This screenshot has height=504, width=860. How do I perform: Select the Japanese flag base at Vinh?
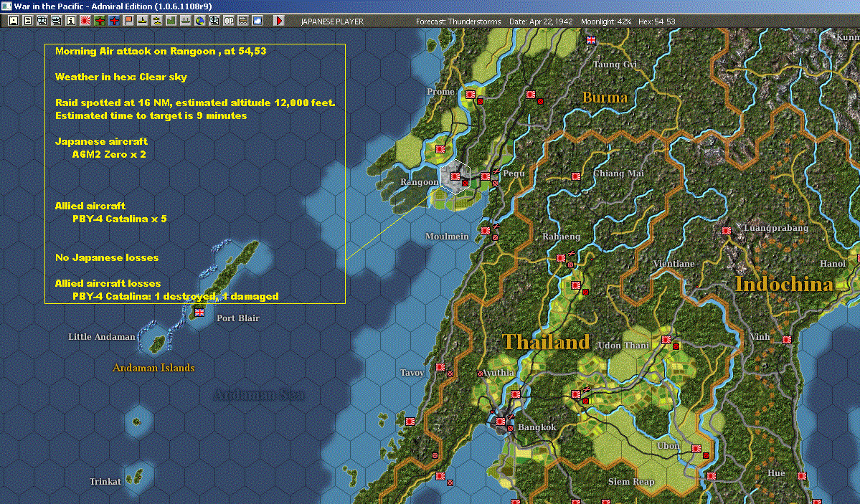point(787,340)
